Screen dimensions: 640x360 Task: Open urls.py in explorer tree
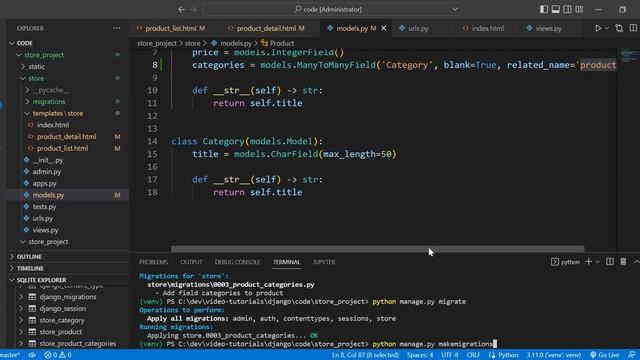42,218
